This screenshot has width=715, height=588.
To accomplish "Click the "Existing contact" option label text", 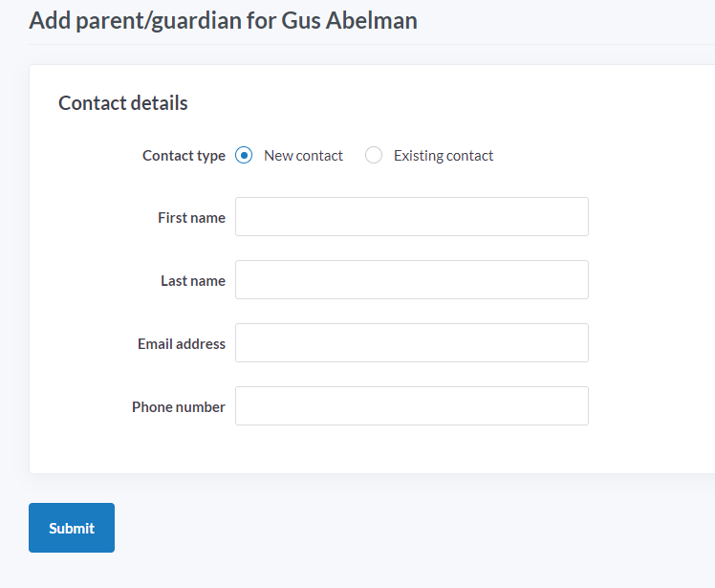I will click(444, 156).
